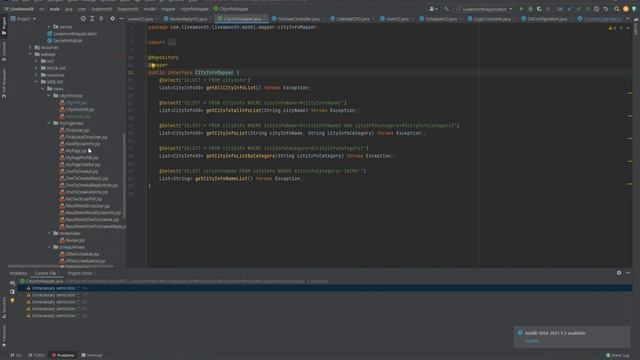The width and height of the screenshot is (640, 360).
Task: Open the Git history clock icon
Action: click(596, 9)
